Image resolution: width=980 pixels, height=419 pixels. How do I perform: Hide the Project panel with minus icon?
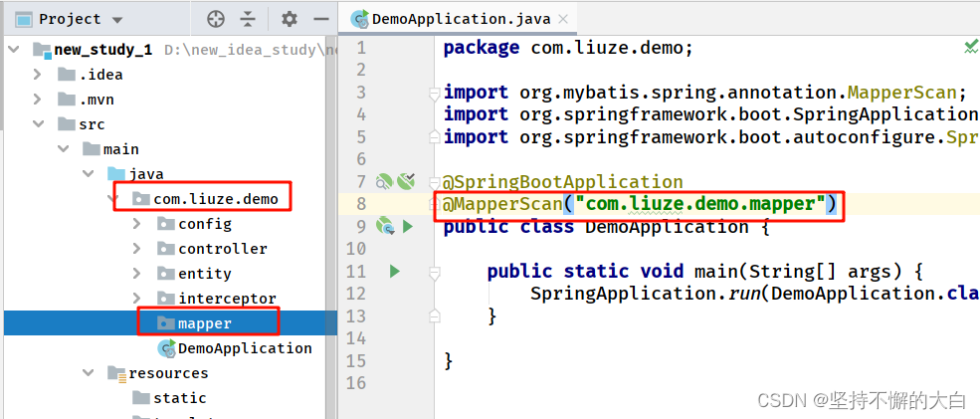[321, 19]
